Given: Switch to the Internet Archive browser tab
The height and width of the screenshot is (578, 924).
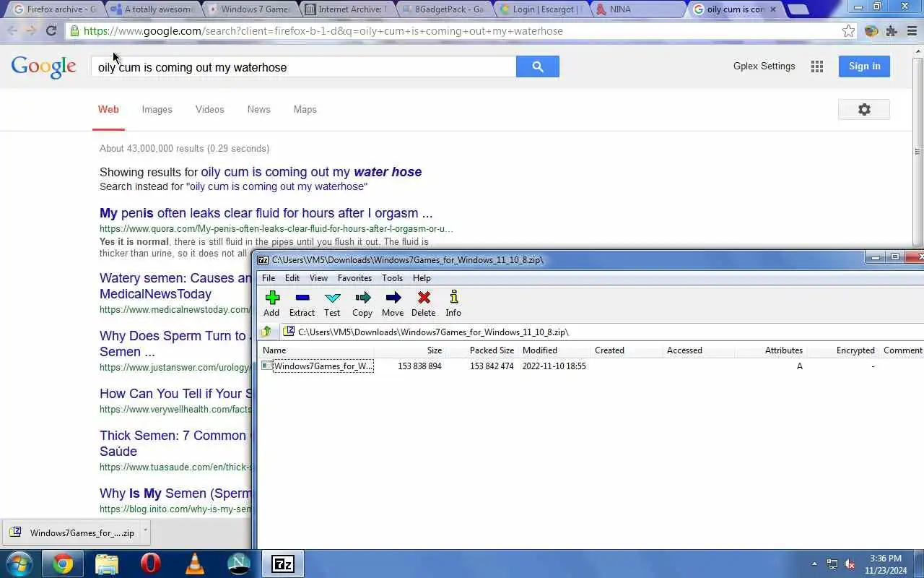Looking at the screenshot, I should coord(346,9).
